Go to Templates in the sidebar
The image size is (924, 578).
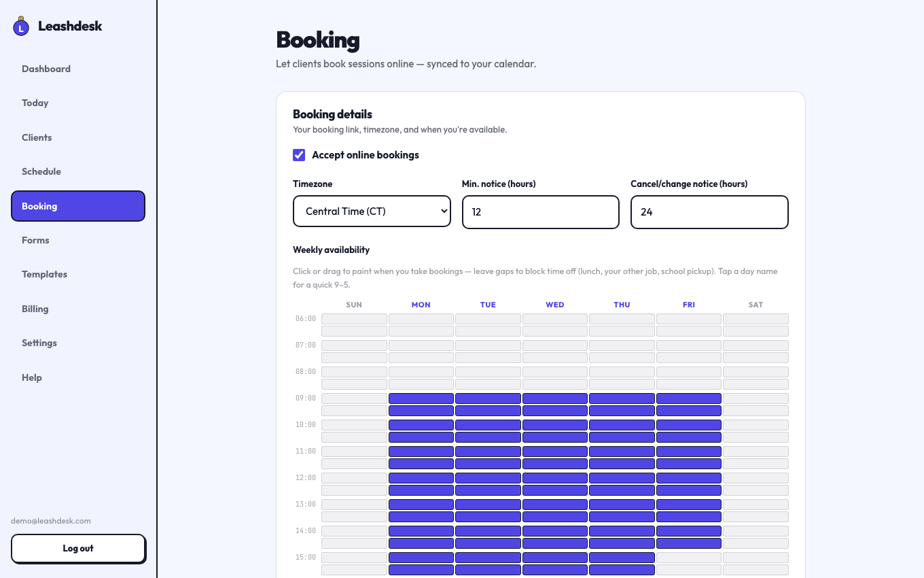(78, 274)
